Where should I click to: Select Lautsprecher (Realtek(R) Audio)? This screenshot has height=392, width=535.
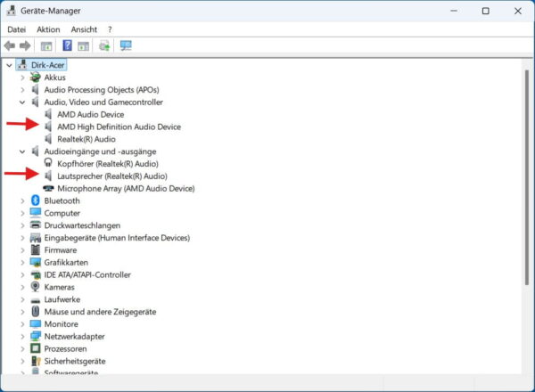[112, 176]
